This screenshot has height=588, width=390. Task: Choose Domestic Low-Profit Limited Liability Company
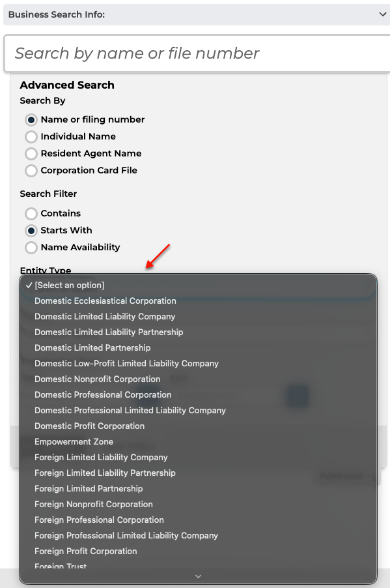(x=198, y=363)
